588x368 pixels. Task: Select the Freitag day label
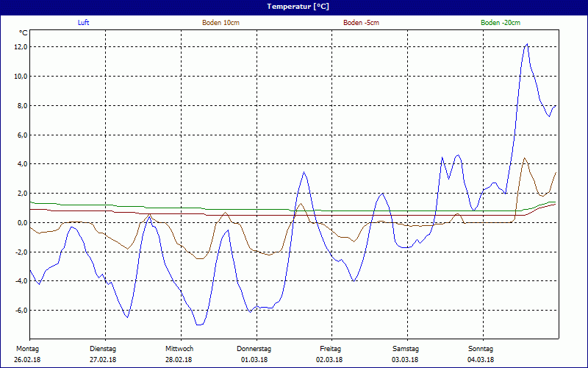coord(330,349)
